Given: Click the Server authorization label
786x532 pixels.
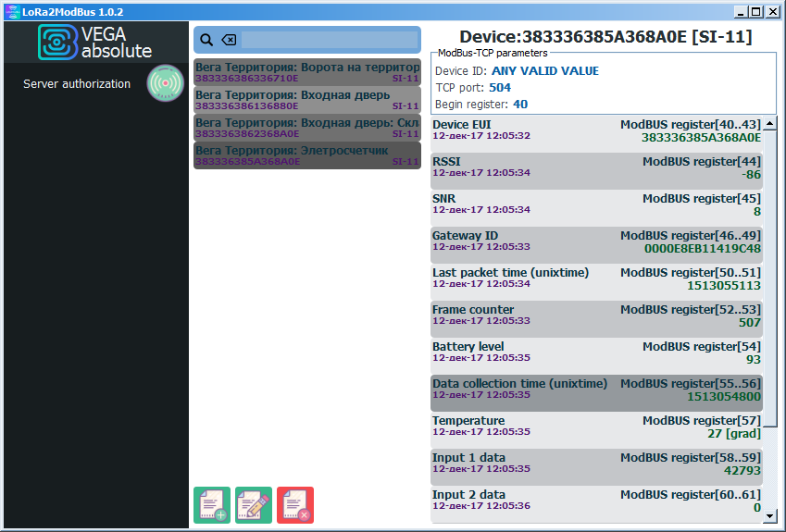Looking at the screenshot, I should (x=77, y=84).
